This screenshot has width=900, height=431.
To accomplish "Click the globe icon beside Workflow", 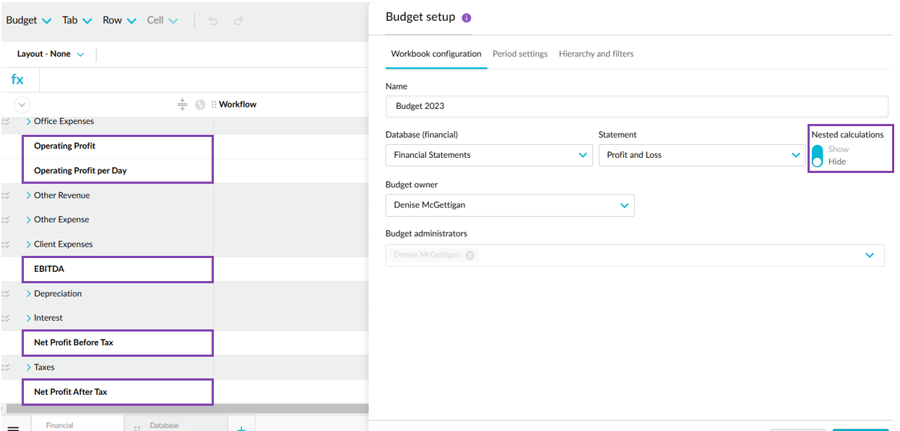I will [200, 104].
